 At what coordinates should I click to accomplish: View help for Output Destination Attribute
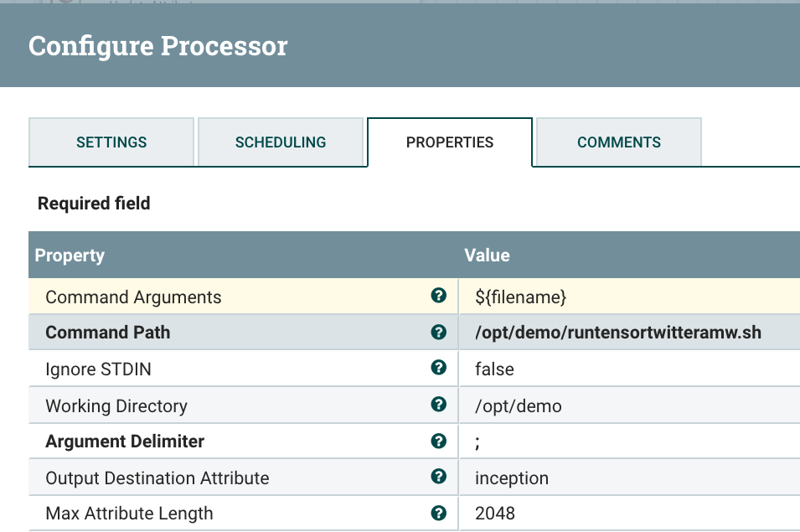click(x=439, y=478)
